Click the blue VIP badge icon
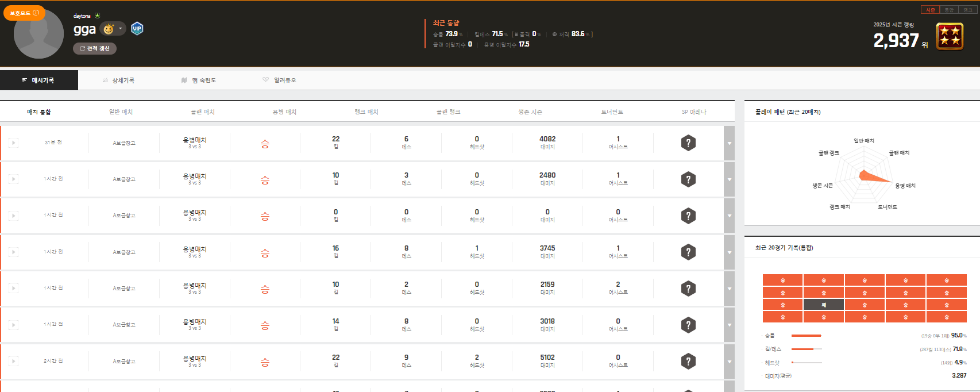The height and width of the screenshot is (392, 980). 137,29
